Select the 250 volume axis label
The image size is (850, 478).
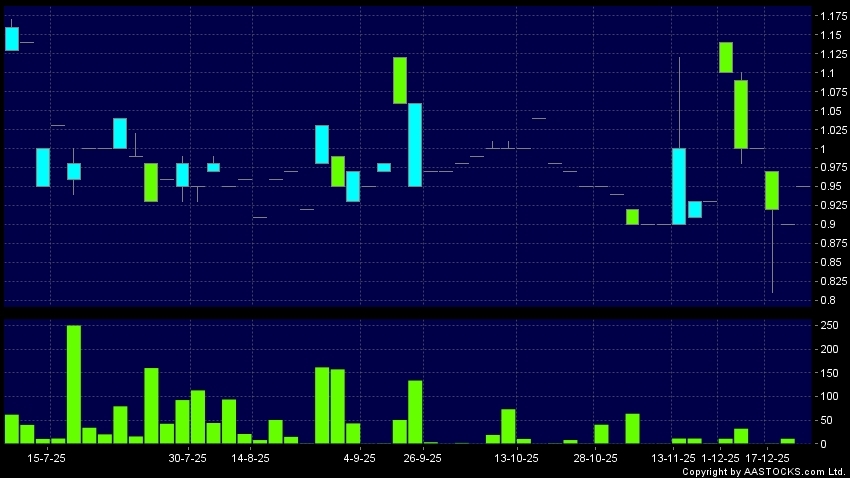(827, 326)
